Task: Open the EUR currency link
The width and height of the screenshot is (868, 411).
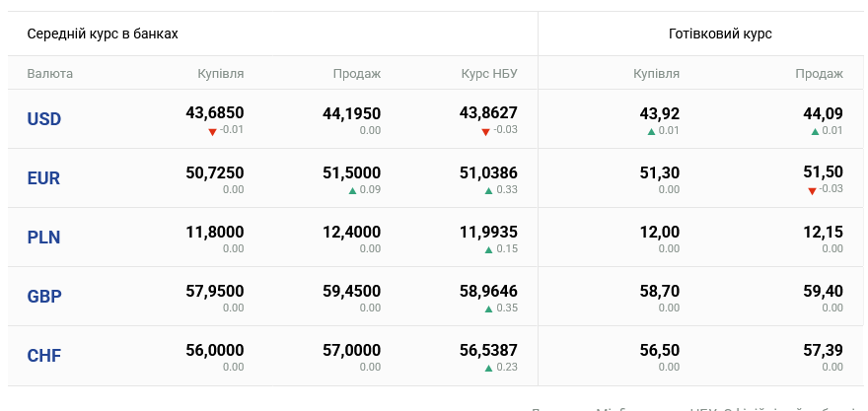Action: click(44, 178)
